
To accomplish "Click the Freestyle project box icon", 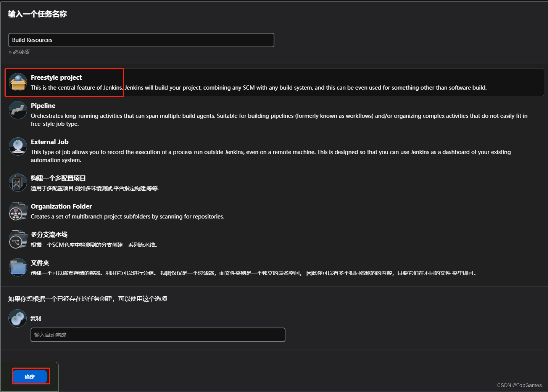I will coord(18,82).
